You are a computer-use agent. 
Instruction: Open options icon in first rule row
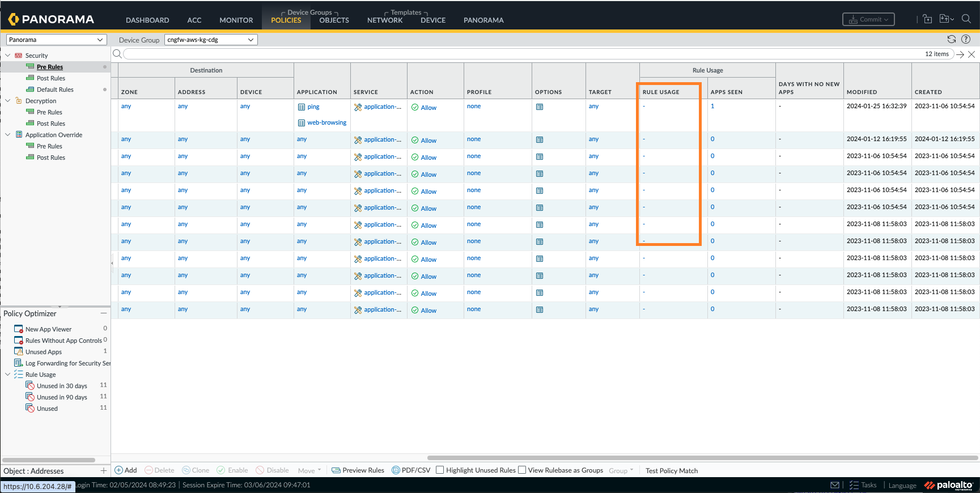coord(540,107)
